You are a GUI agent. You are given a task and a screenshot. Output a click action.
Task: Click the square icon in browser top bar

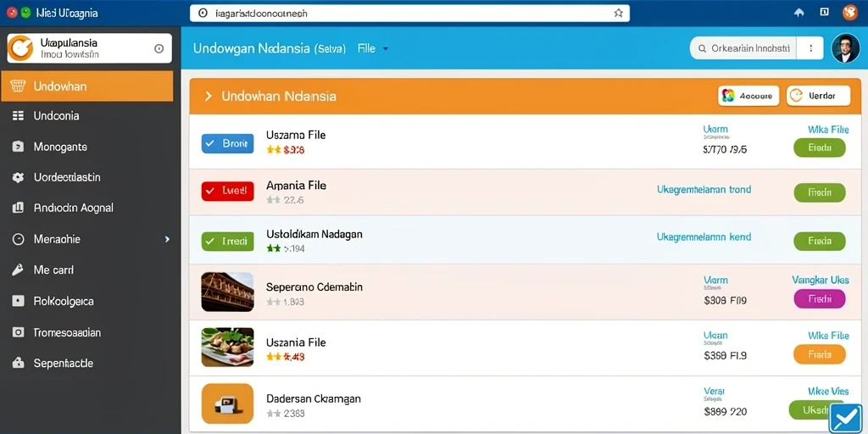click(824, 12)
